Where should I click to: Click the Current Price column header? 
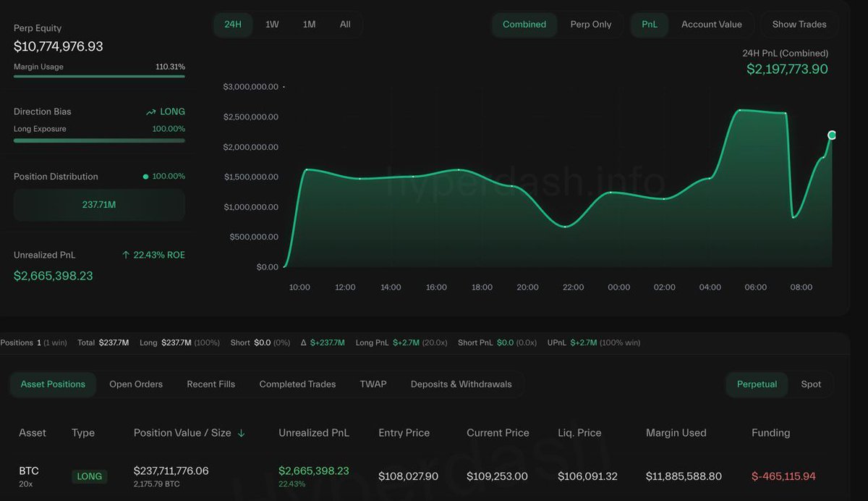(498, 432)
